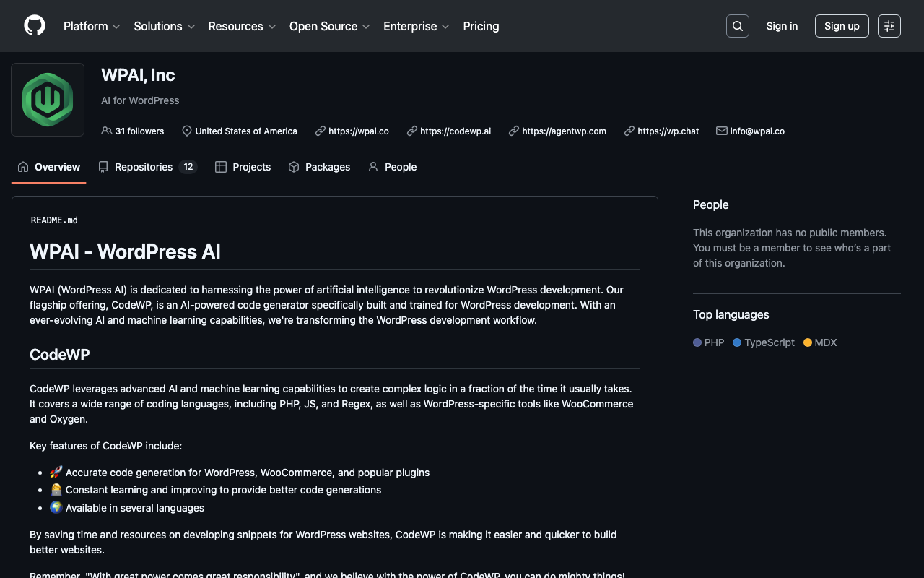The height and width of the screenshot is (578, 924).
Task: Click the GitHub logo icon
Action: coord(35,26)
